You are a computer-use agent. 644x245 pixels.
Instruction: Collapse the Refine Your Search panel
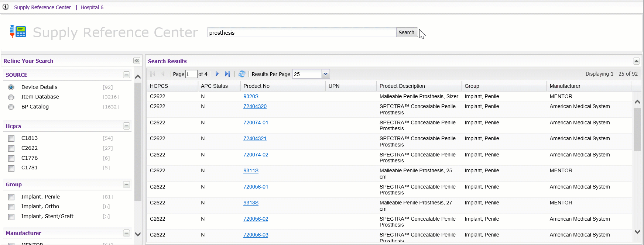click(137, 61)
